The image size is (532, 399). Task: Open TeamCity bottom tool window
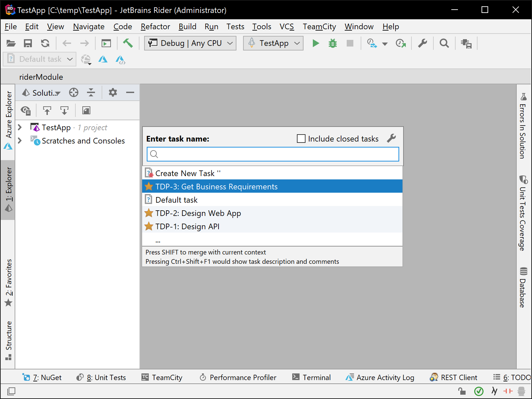coord(162,377)
